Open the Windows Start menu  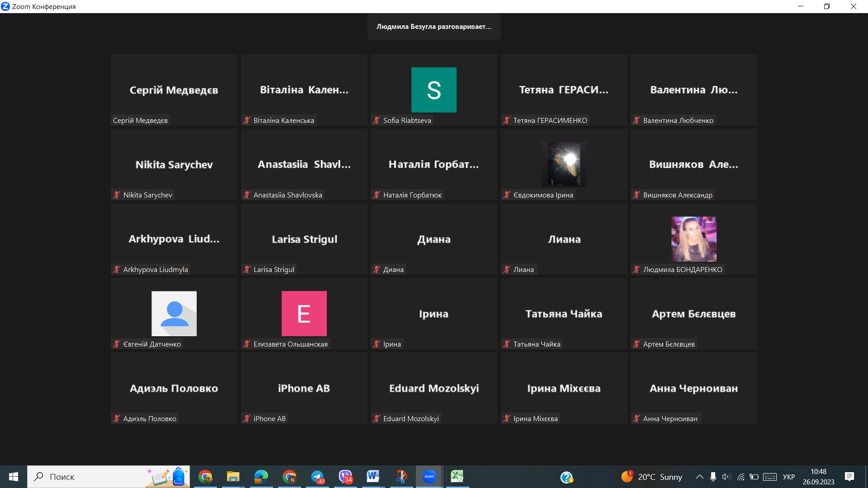pyautogui.click(x=14, y=477)
